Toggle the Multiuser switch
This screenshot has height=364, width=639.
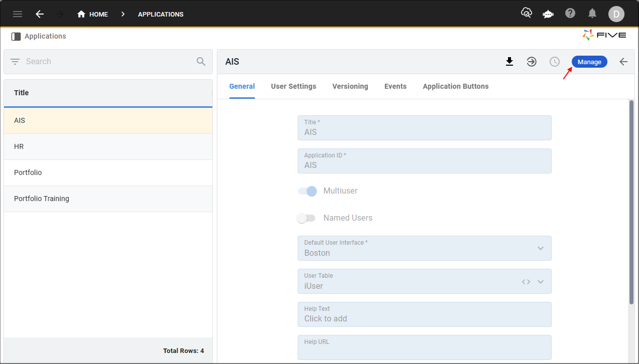point(307,191)
